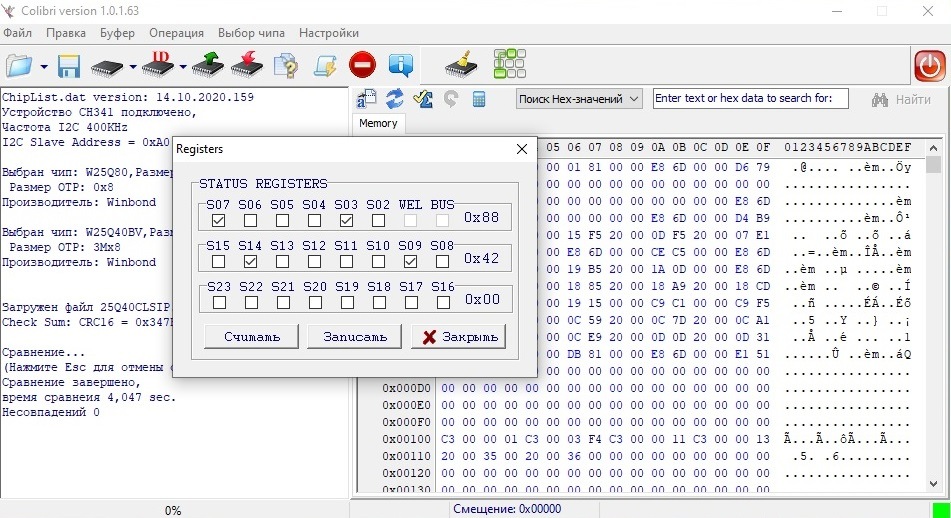Click the blue refresh arrows icon
This screenshot has height=518, width=951.
tap(395, 98)
